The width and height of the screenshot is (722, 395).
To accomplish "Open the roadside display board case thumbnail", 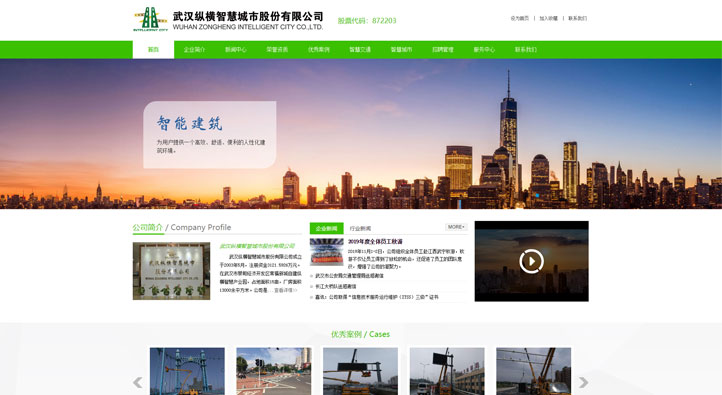I will [x=447, y=371].
